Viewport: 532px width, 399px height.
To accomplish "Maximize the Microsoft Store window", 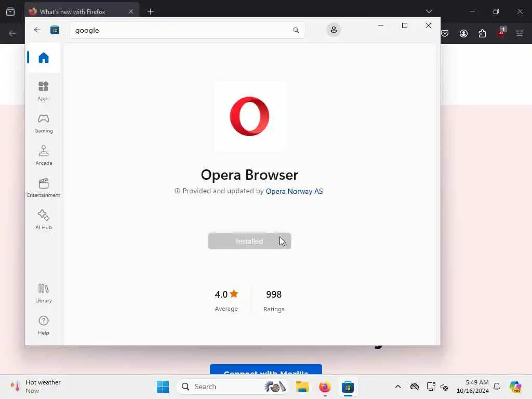I will point(404,25).
